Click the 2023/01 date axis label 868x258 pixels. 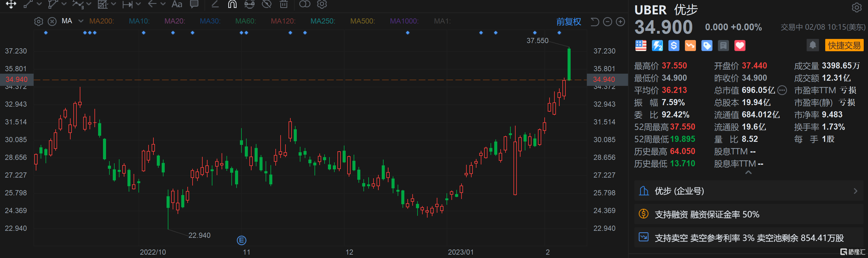tap(460, 252)
